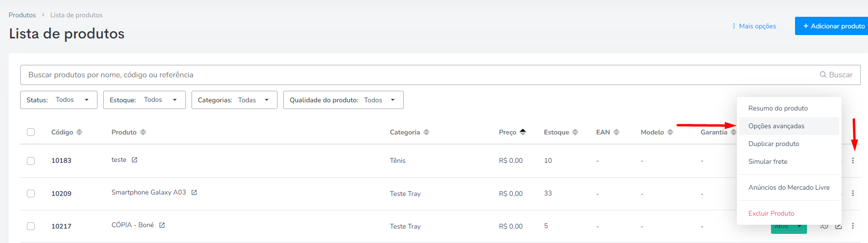Image resolution: width=868 pixels, height=243 pixels.
Task: Sort by Código column arrows
Action: [79, 132]
